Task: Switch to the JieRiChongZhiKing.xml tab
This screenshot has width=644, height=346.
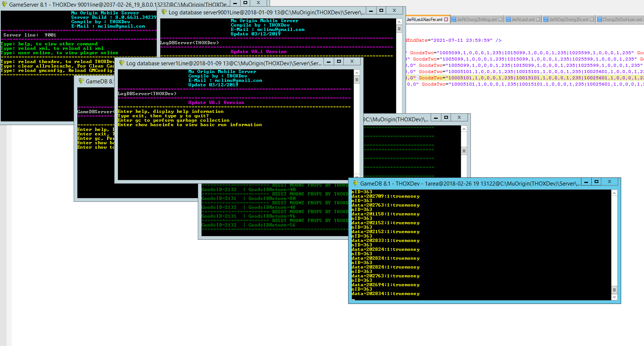Action: pos(477,20)
